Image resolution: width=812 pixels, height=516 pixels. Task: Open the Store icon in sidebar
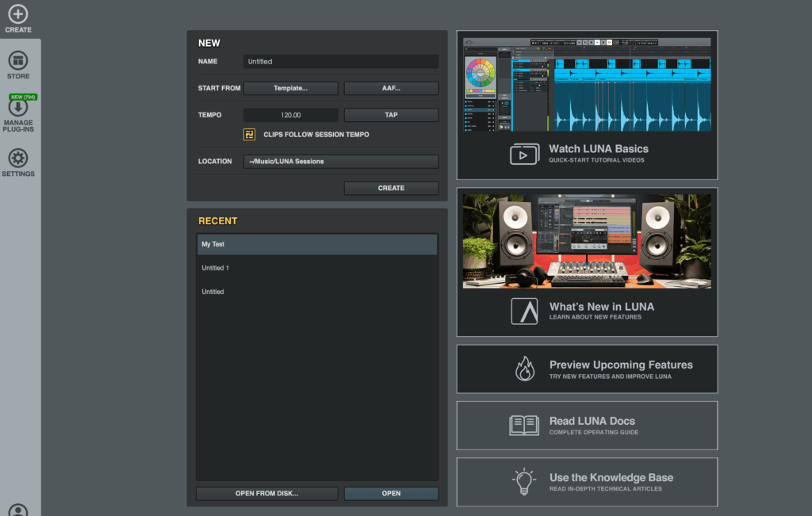17,61
